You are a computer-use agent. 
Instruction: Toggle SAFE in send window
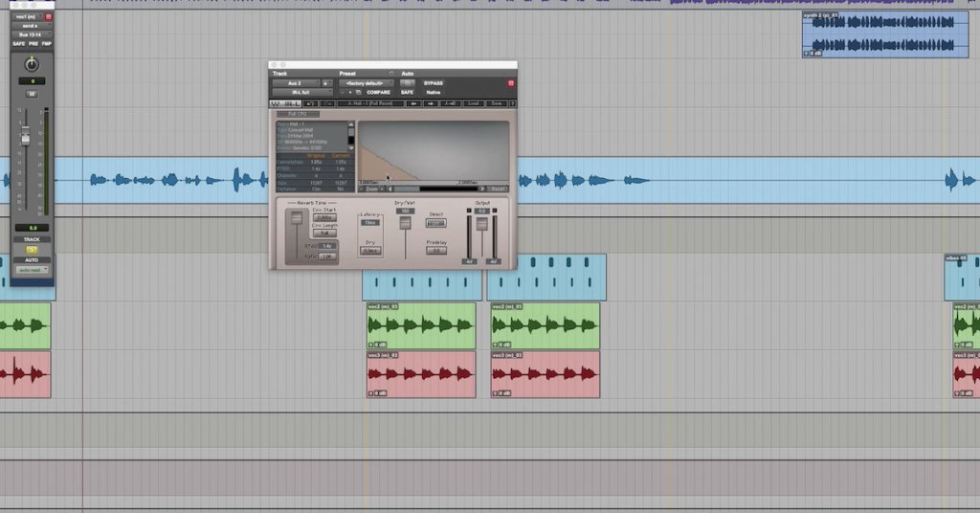tap(19, 44)
